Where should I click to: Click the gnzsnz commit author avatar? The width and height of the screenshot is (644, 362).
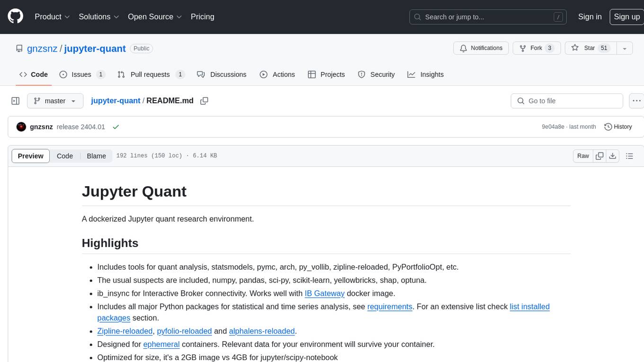[21, 127]
